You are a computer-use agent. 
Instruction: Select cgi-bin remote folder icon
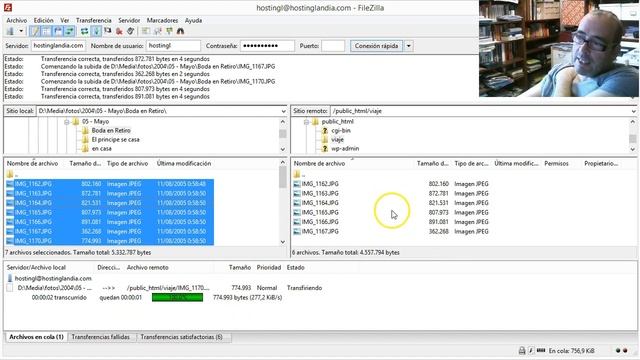click(x=325, y=131)
